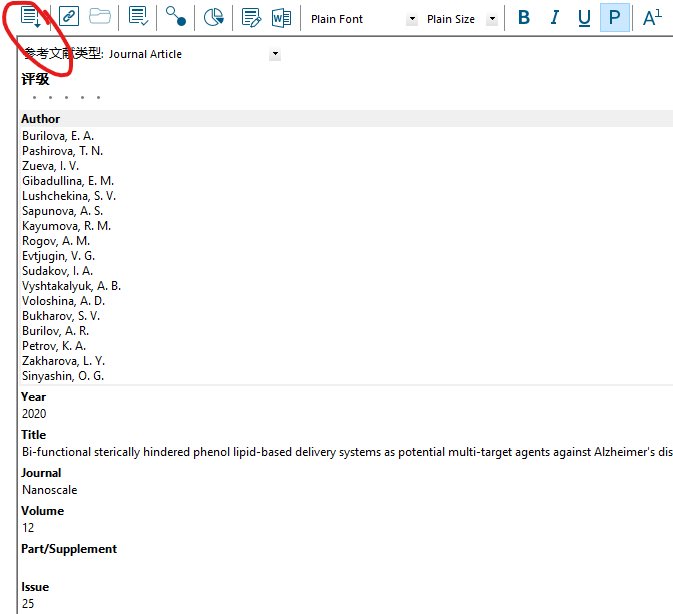
Task: Click the fifth rating dot
Action: pyautogui.click(x=98, y=97)
